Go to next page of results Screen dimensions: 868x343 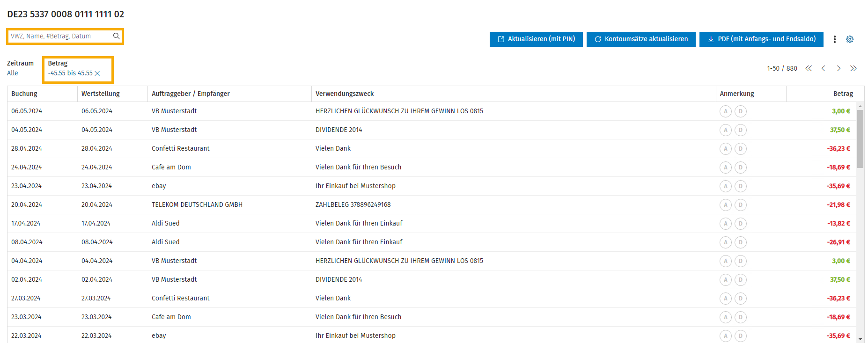tap(839, 68)
